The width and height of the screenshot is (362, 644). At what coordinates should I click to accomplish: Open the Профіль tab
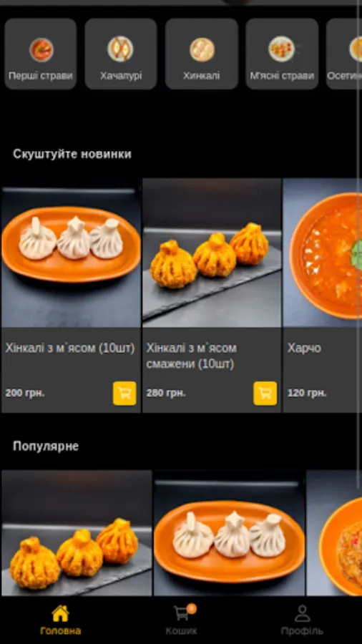pyautogui.click(x=302, y=620)
